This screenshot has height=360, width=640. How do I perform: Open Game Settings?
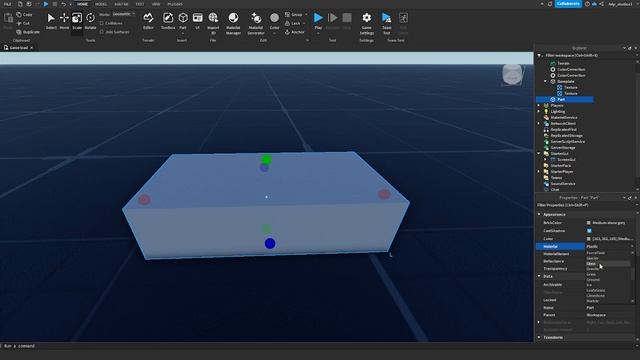(367, 23)
